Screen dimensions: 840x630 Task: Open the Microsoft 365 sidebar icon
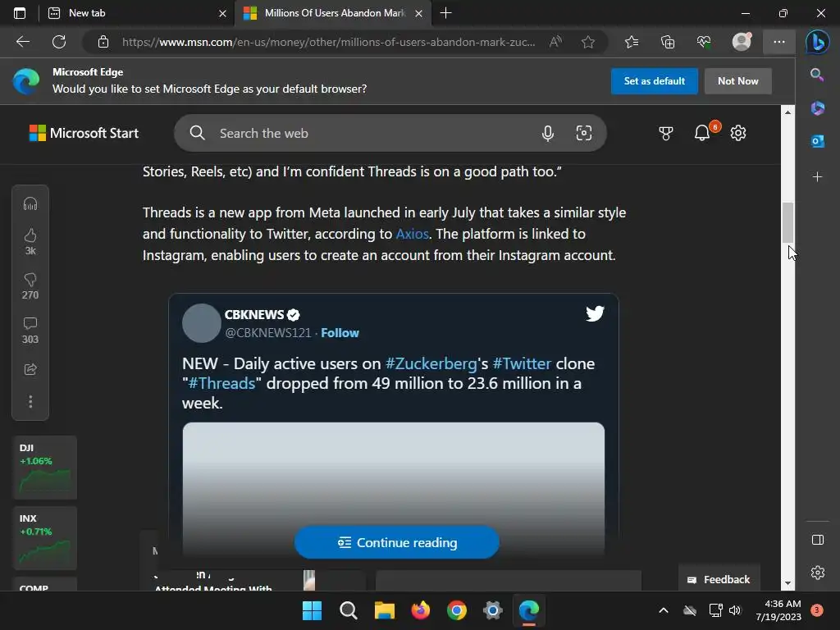tap(818, 108)
